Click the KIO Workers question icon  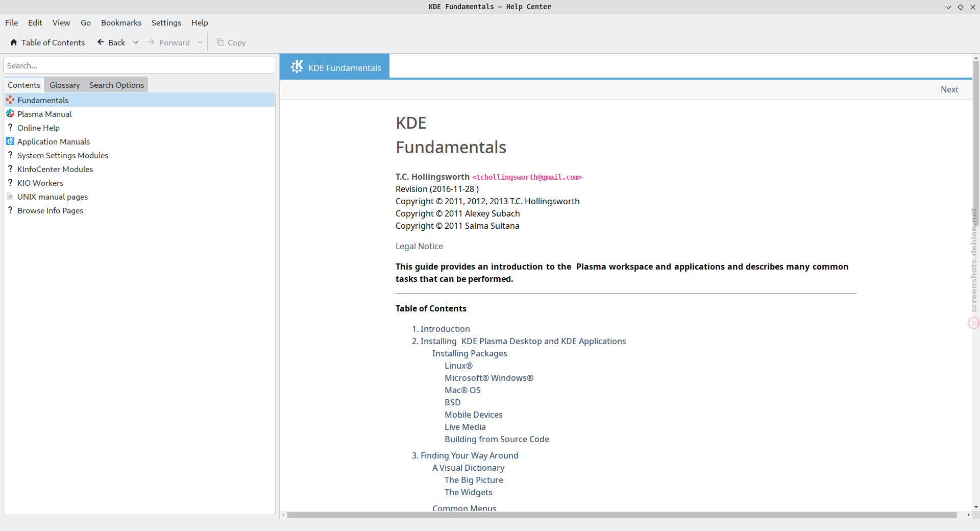pyautogui.click(x=10, y=183)
